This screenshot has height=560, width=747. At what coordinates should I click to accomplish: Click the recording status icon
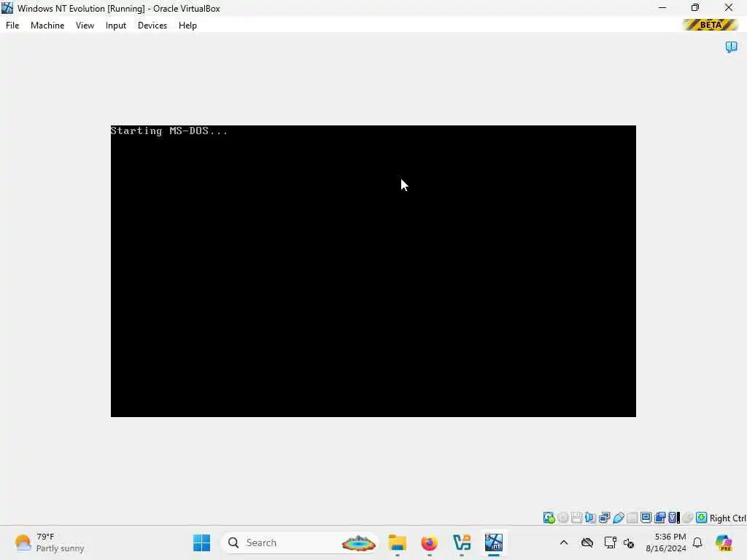click(659, 518)
